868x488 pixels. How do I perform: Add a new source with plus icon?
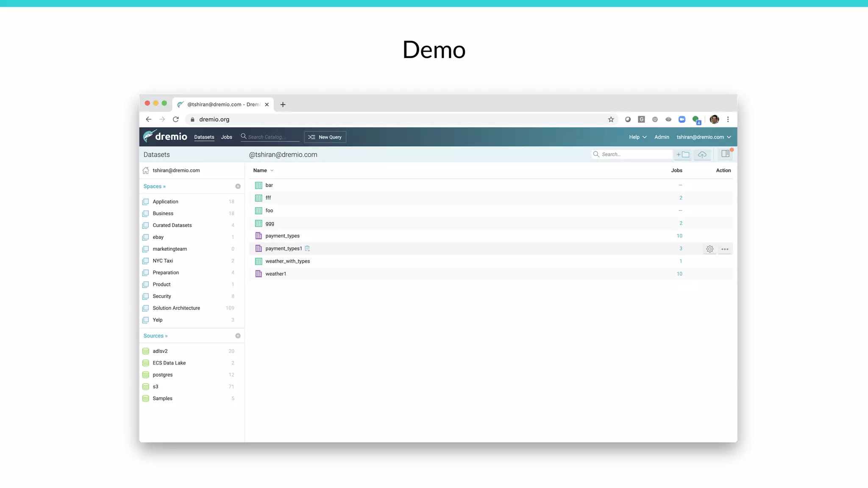pos(238,336)
